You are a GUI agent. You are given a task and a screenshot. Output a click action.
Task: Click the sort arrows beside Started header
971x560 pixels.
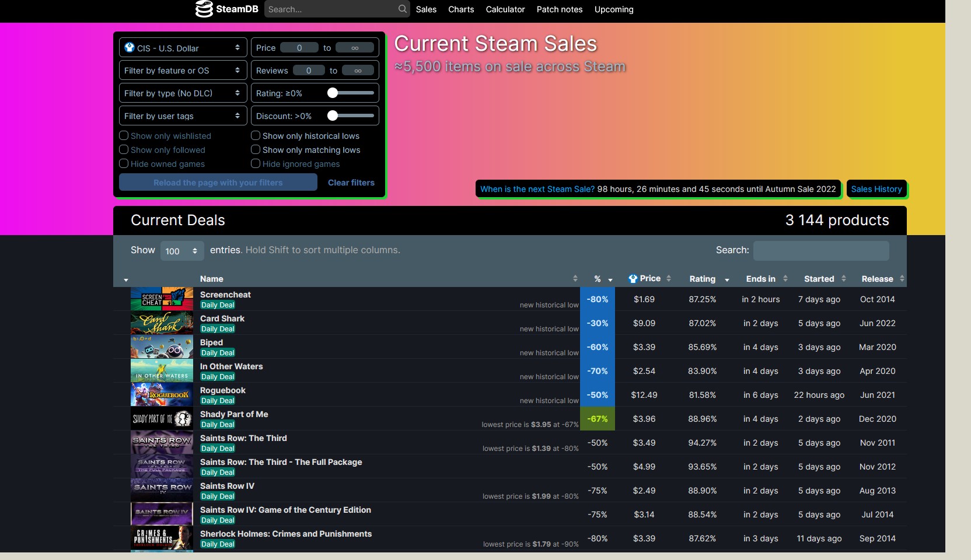[844, 279]
